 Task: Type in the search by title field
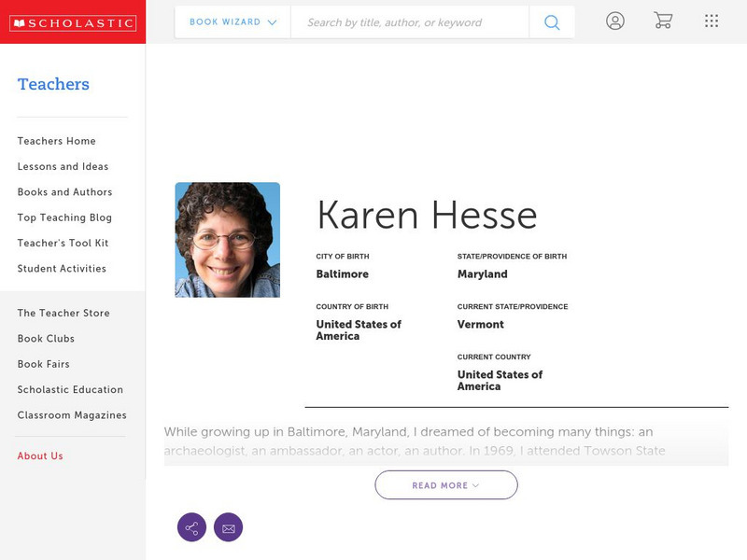click(409, 22)
